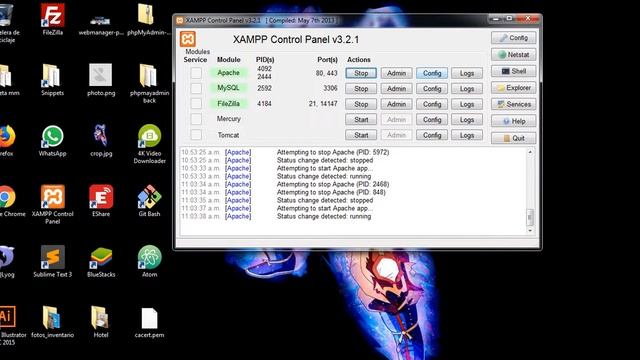The width and height of the screenshot is (640, 360).
Task: Open the Mercury Config menu
Action: tap(432, 120)
